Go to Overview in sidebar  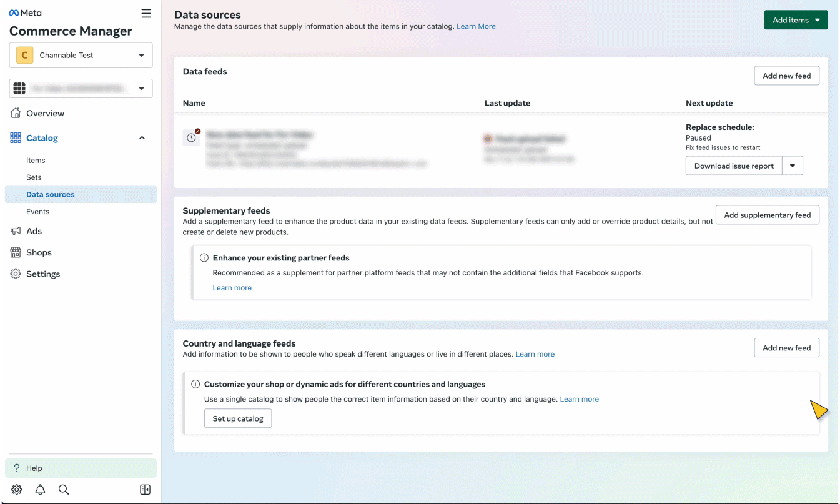coord(45,114)
